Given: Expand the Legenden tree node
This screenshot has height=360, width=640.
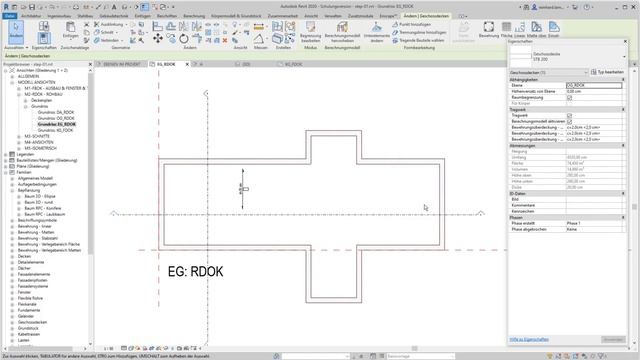Looking at the screenshot, I should (x=6, y=154).
